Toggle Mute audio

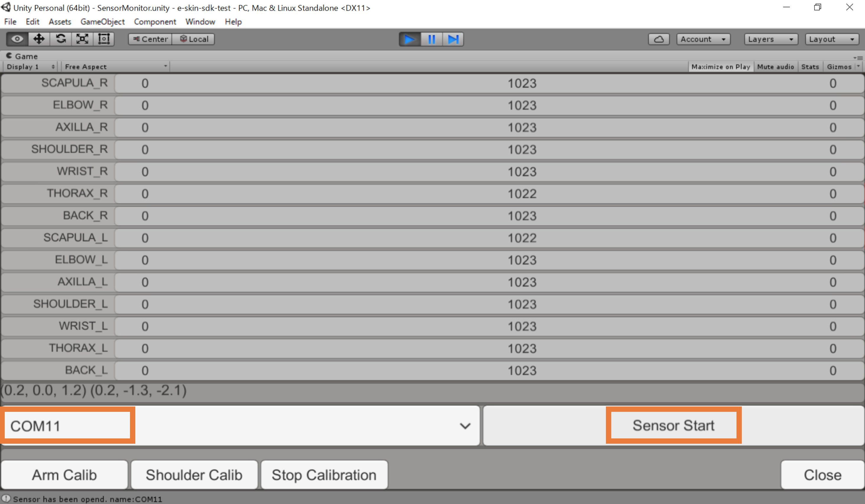[775, 66]
